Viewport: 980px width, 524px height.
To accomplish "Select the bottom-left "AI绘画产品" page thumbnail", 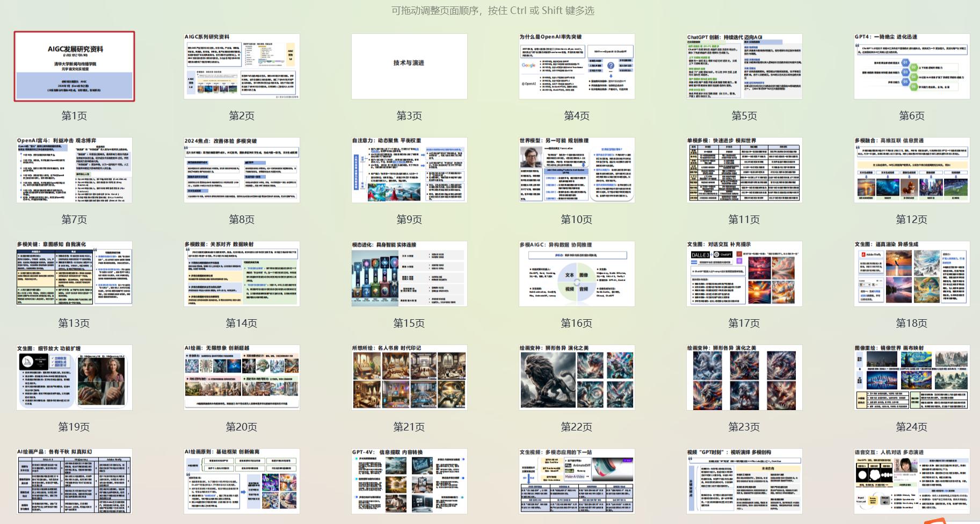I will click(74, 480).
